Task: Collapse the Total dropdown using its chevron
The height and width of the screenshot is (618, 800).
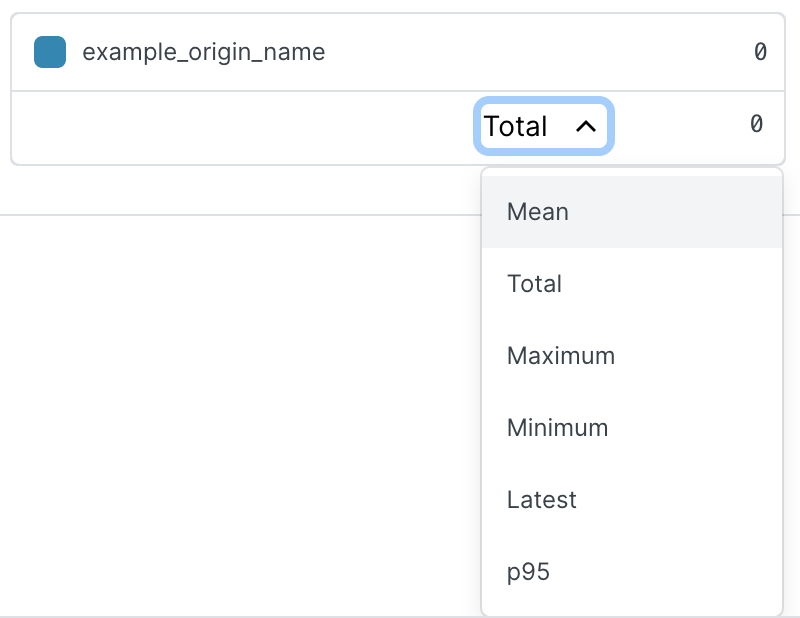Action: (584, 127)
